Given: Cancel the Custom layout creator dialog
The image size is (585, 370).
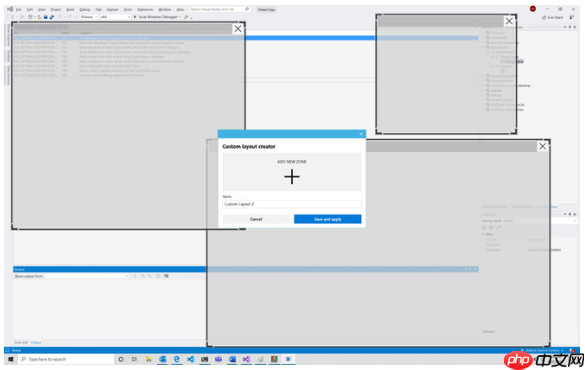Looking at the screenshot, I should 256,219.
